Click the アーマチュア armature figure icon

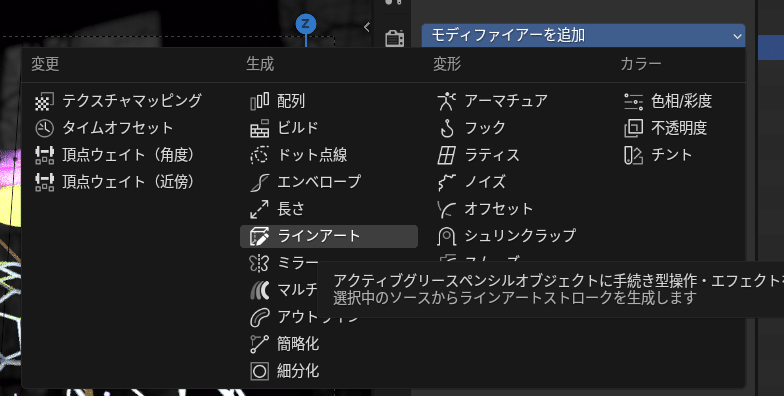click(x=446, y=101)
